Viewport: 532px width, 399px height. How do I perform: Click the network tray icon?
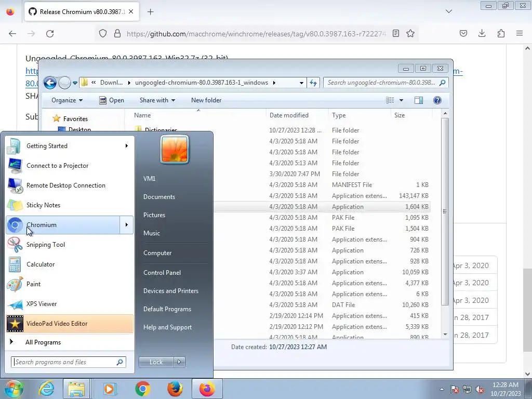(x=467, y=389)
